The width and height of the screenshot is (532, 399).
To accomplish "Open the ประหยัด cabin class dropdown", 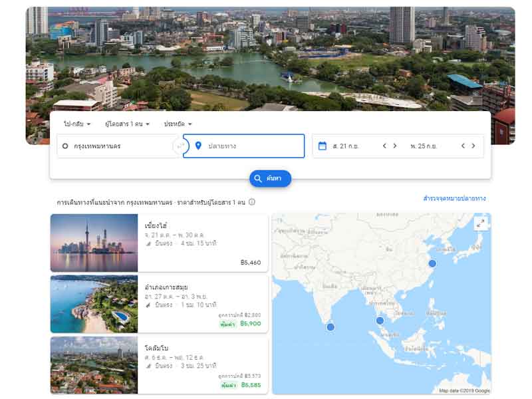I will pyautogui.click(x=178, y=124).
